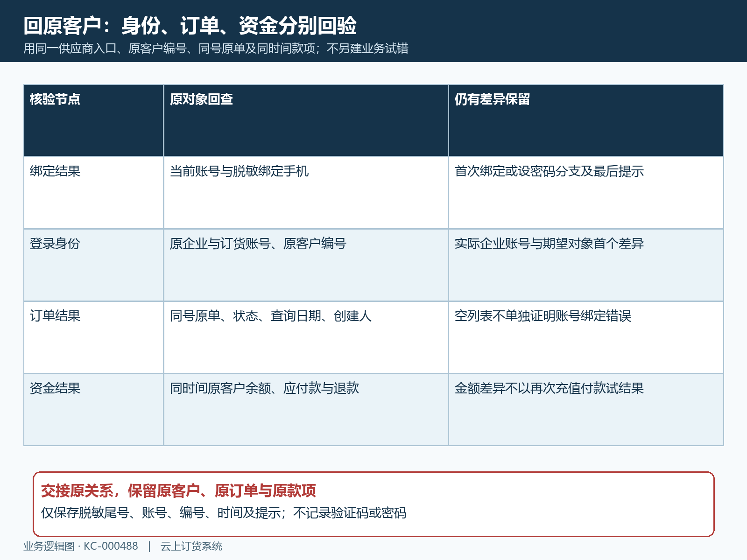Click the cell "首次绑定或设密码分支及最后提示"
Viewport: 747px width, 560px height.
pos(586,193)
